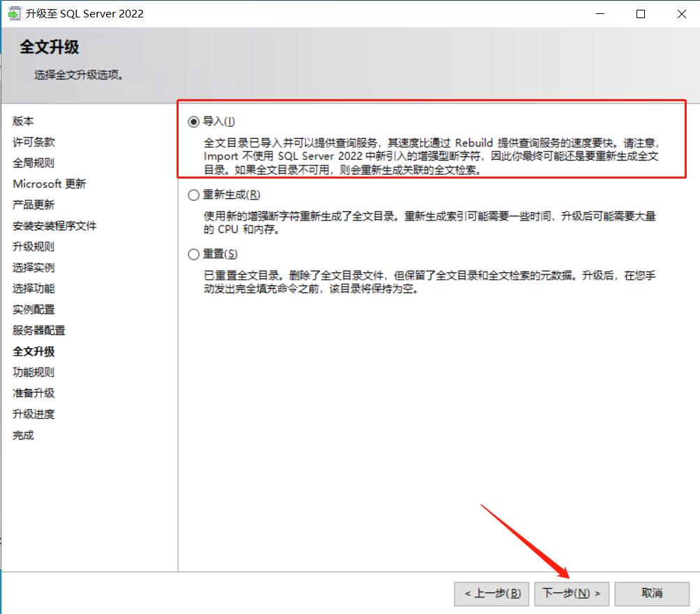Cancel the upgrade with 取消 button

pyautogui.click(x=652, y=594)
